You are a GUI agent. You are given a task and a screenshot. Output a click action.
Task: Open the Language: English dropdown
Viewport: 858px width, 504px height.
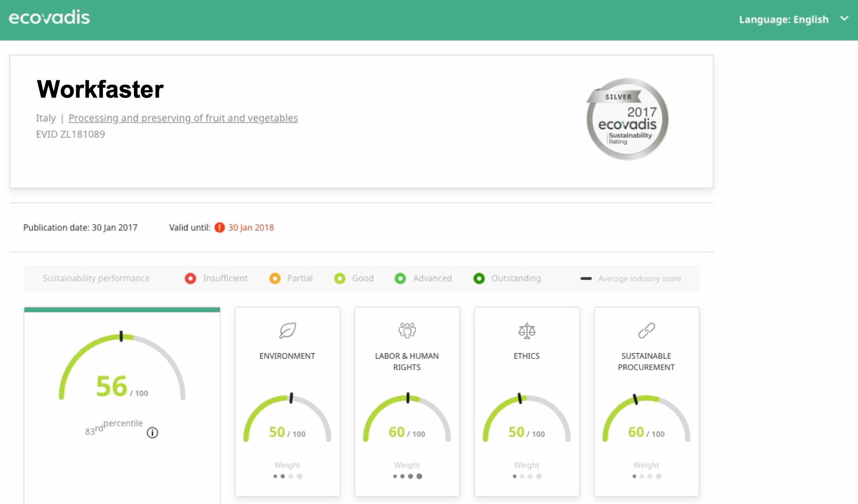[793, 19]
